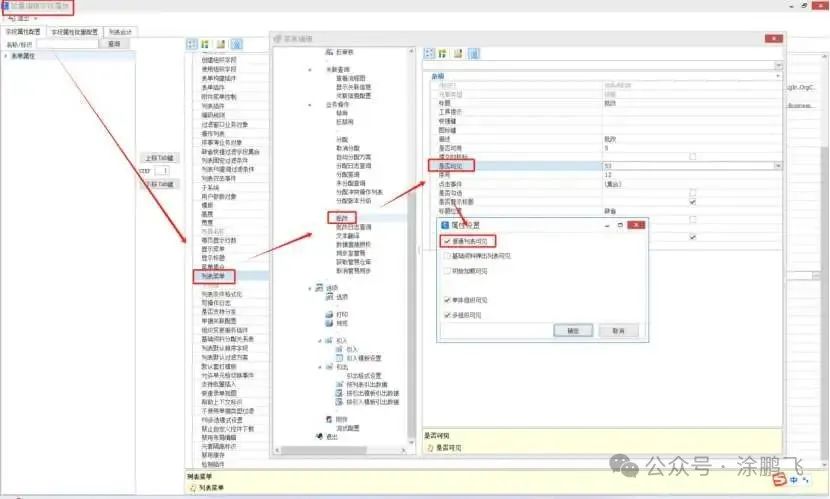This screenshot has width=830, height=499.
Task: Check the third unchecked option in 属性设置 dialog
Action: tap(447, 271)
